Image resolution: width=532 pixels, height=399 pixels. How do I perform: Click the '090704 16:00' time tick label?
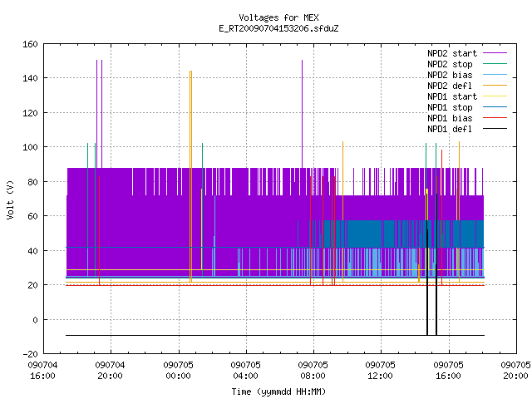coord(42,371)
